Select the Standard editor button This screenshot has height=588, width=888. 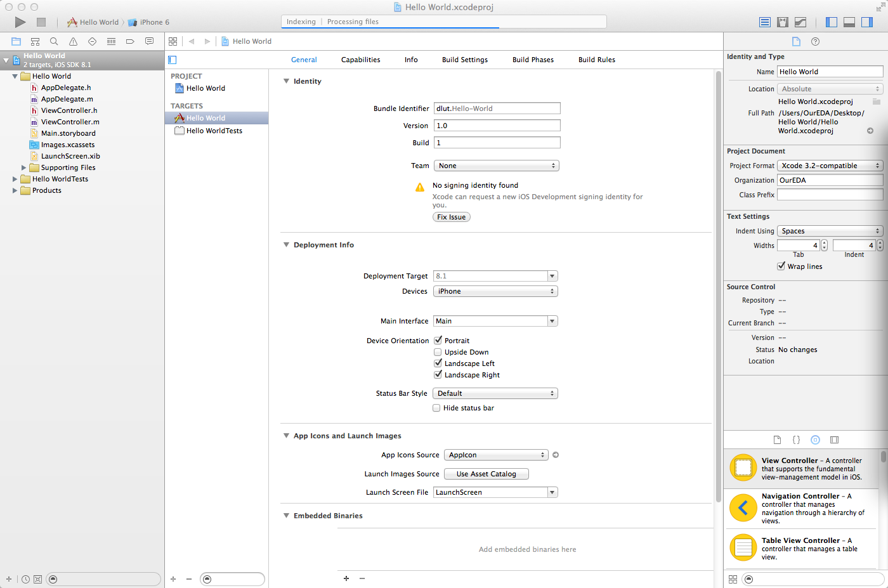pyautogui.click(x=765, y=22)
